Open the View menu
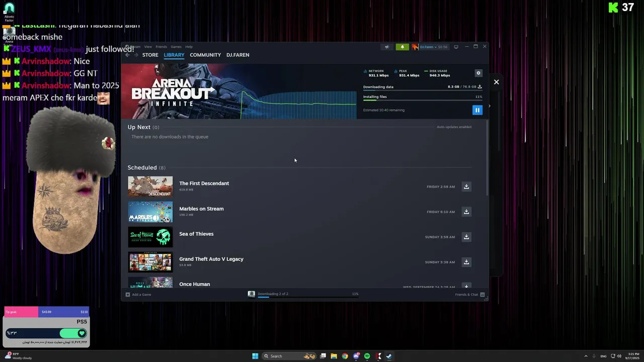 pos(148,47)
